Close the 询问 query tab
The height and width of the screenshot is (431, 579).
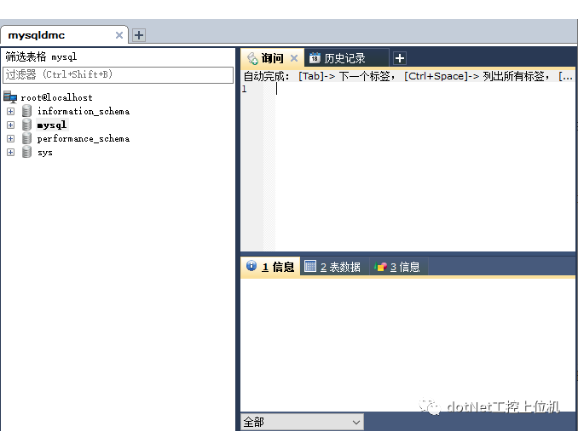(294, 58)
